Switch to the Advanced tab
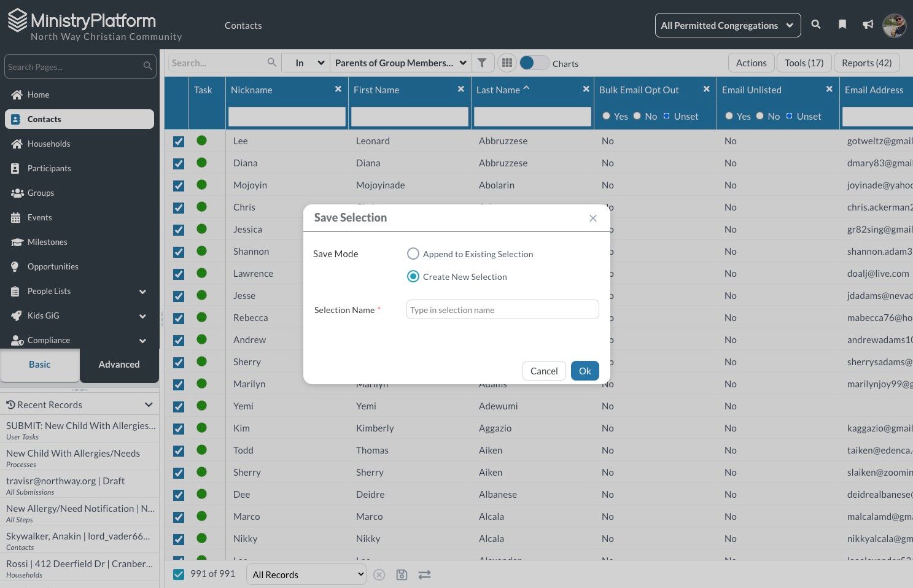Image resolution: width=913 pixels, height=588 pixels. point(119,365)
